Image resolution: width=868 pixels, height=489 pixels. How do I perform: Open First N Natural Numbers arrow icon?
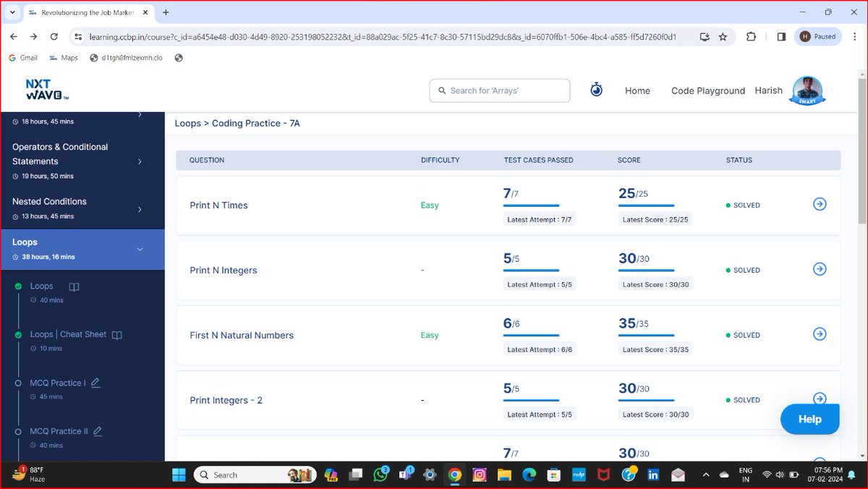(x=820, y=334)
